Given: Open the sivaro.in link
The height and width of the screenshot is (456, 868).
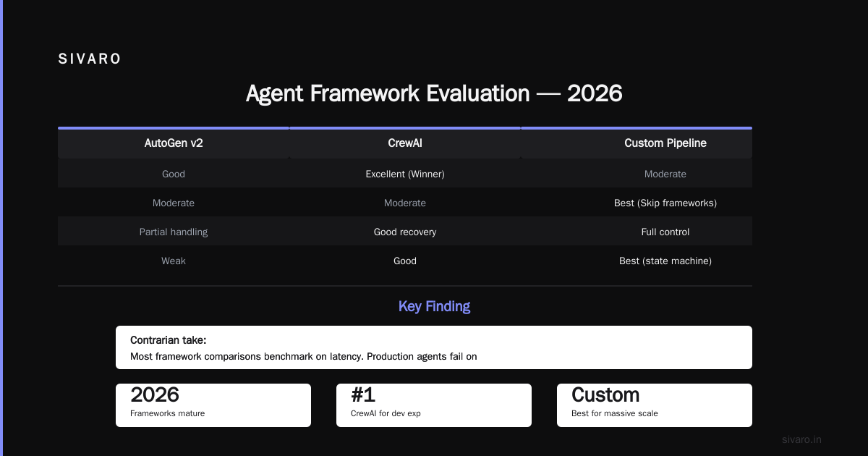Looking at the screenshot, I should pyautogui.click(x=802, y=439).
